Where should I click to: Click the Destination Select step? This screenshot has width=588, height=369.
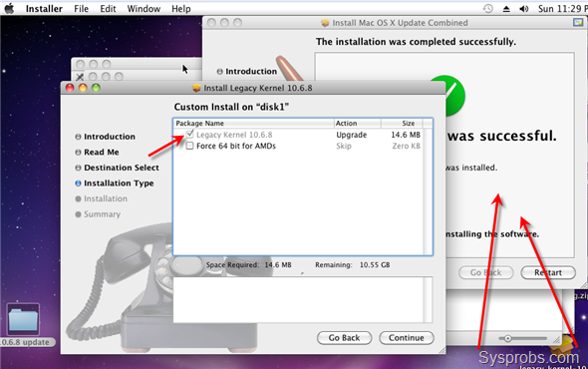tap(122, 168)
